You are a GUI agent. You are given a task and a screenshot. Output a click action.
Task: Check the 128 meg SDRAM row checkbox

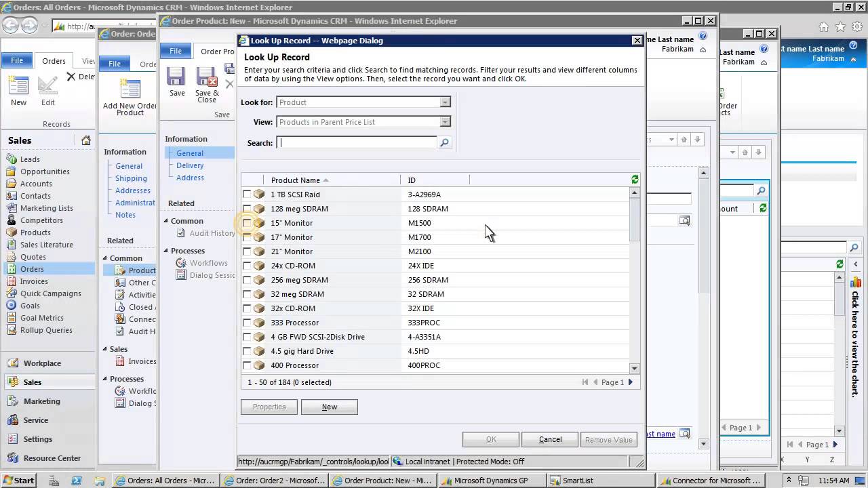pos(247,209)
